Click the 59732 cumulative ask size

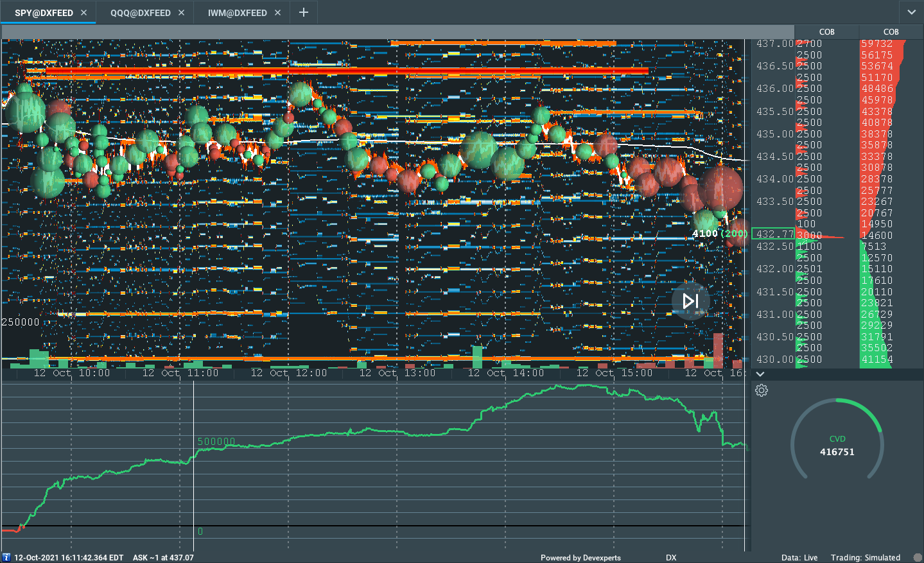(876, 44)
